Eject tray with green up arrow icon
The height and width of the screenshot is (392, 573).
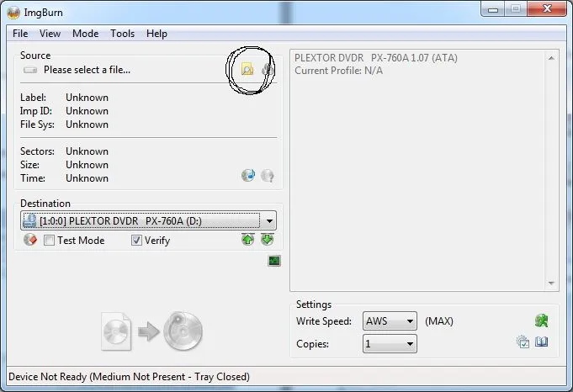point(247,240)
